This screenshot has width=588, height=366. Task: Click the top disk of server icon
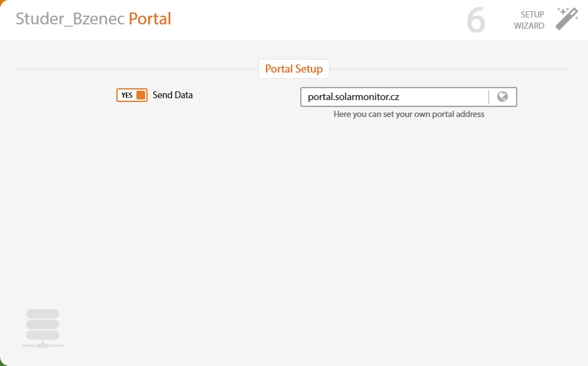click(43, 313)
